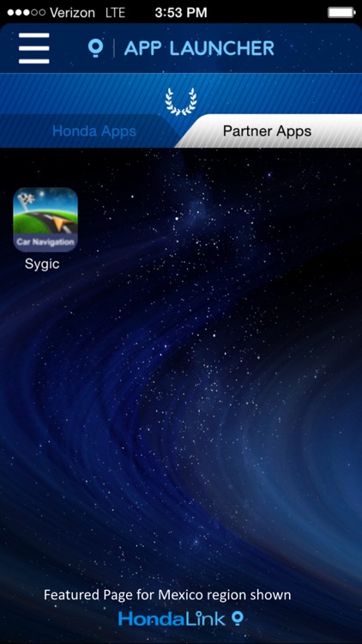Tap the Verizon signal strength dots

pyautogui.click(x=27, y=13)
